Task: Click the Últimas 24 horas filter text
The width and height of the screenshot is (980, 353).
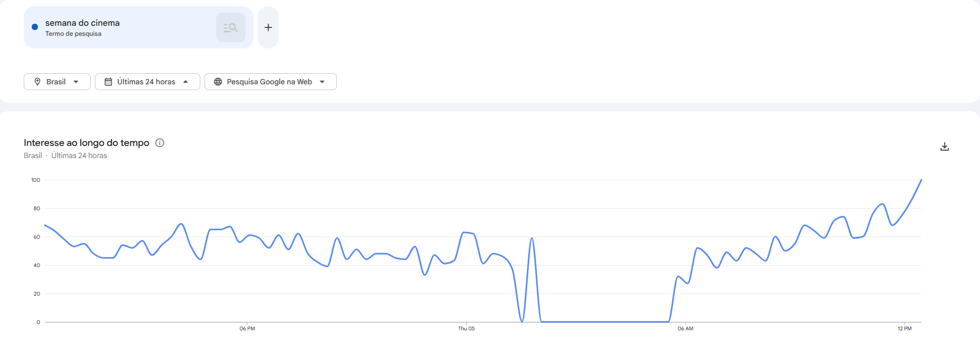Action: [x=146, y=82]
